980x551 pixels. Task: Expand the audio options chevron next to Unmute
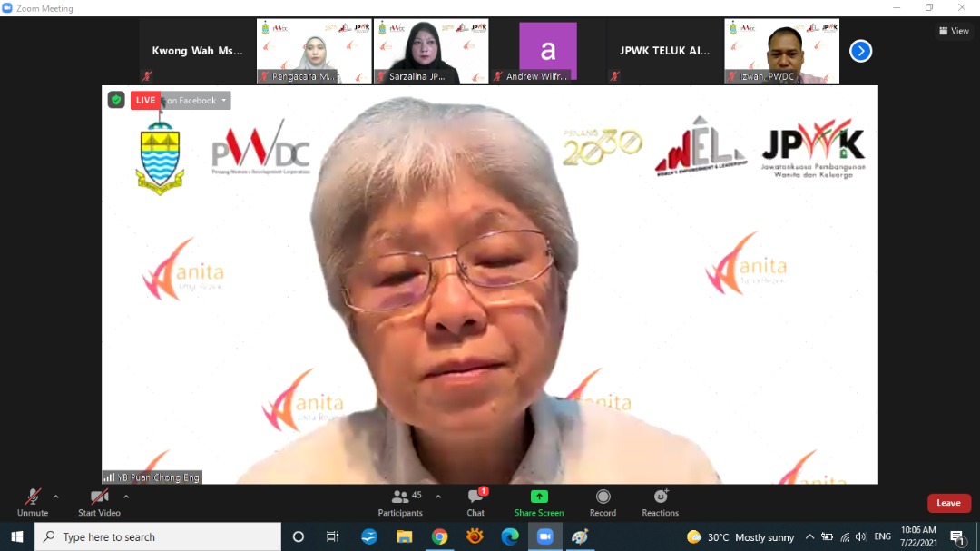click(x=54, y=497)
